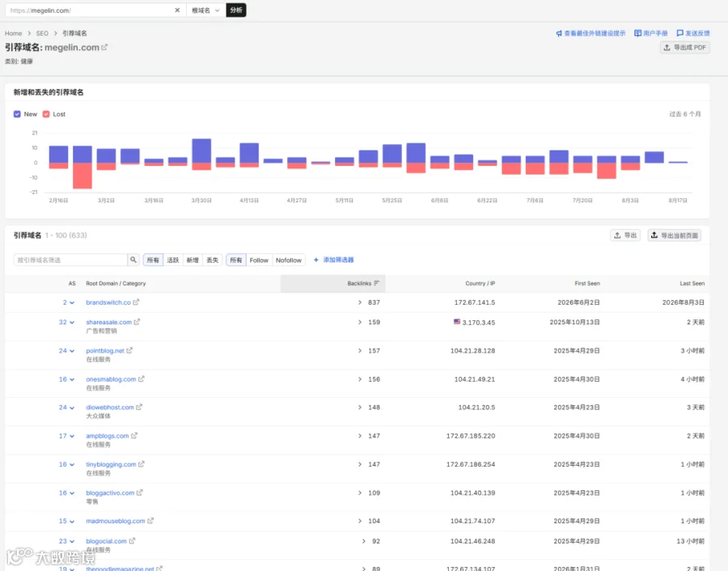728x571 pixels.
Task: Select the Nofollow filter toggle
Action: pyautogui.click(x=288, y=260)
